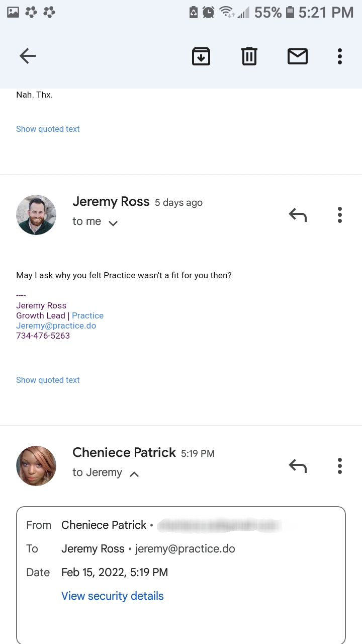Screen dimensions: 362x644
Task: Reply to Cheniece Patrick's message
Action: (298, 466)
